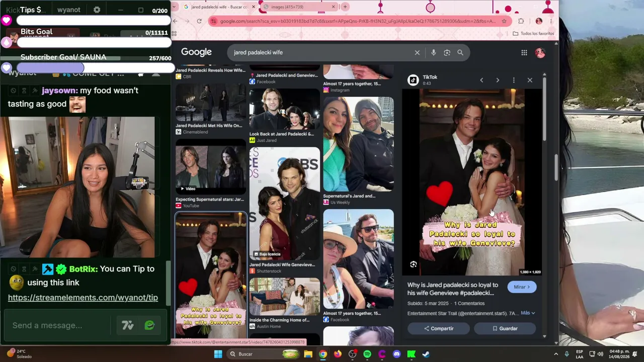Open the chat settings gear icon
This screenshot has width=644, height=362.
point(97,10)
